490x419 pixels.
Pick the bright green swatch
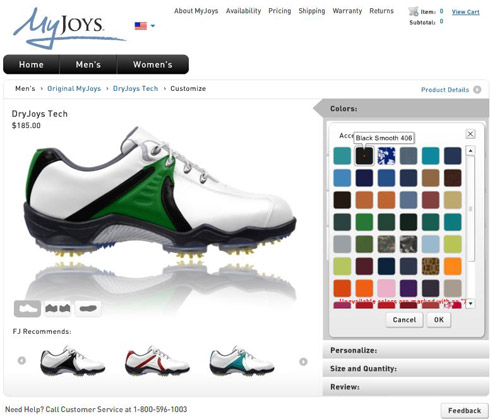[x=364, y=222]
